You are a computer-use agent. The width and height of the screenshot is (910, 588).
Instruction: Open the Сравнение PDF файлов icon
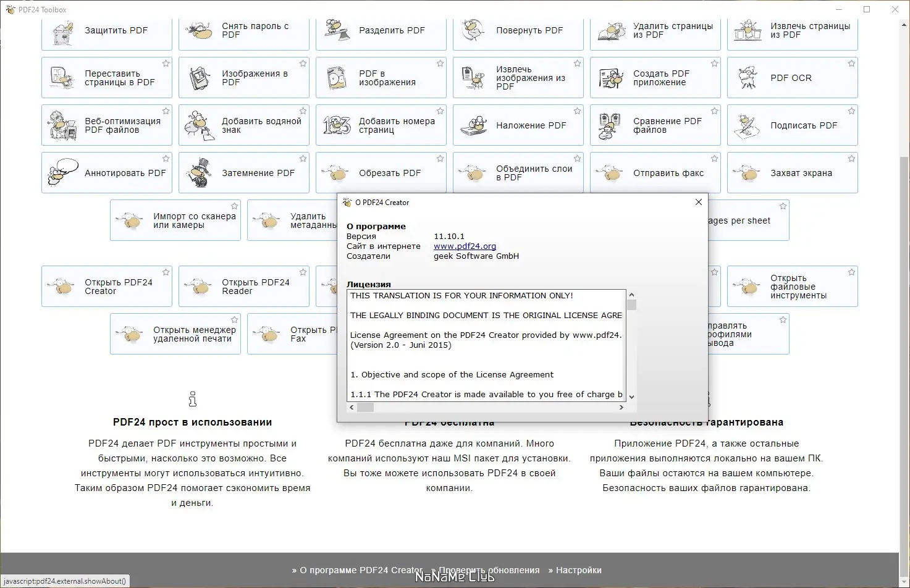(610, 125)
